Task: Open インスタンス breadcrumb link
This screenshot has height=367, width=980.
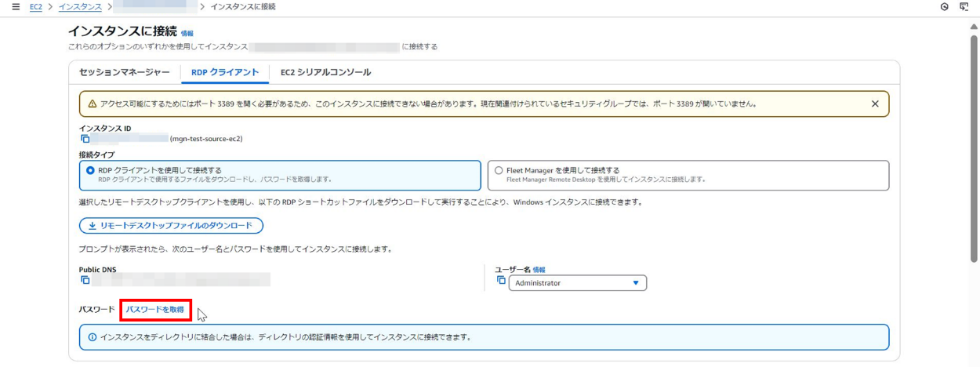Action: (80, 6)
